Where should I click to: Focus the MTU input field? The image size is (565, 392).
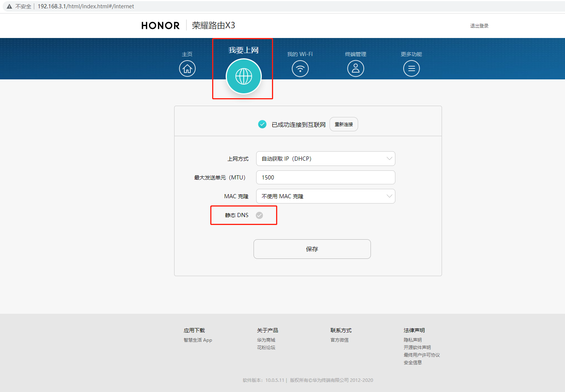(x=326, y=178)
